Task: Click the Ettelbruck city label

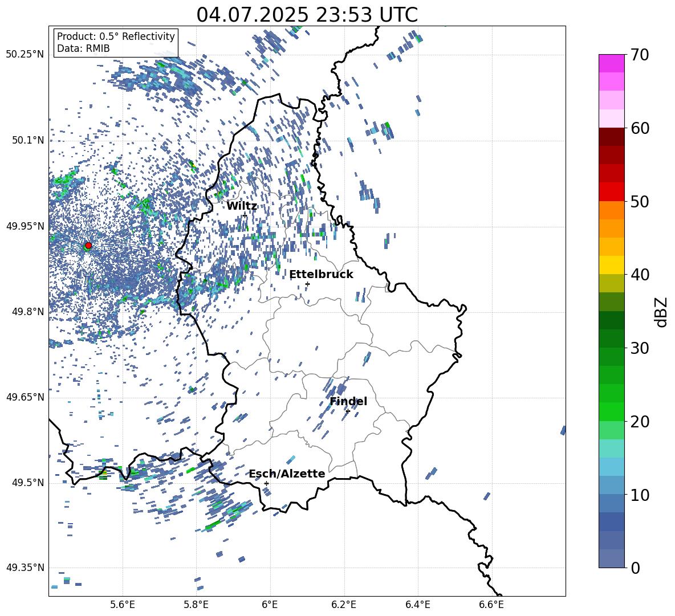Action: pos(321,275)
